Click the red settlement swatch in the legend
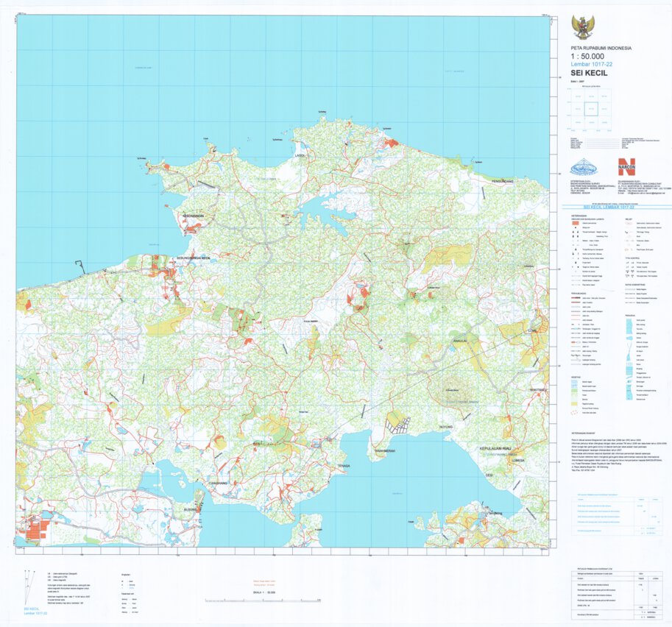Image resolution: width=672 pixels, height=627 pixels. pos(575,223)
